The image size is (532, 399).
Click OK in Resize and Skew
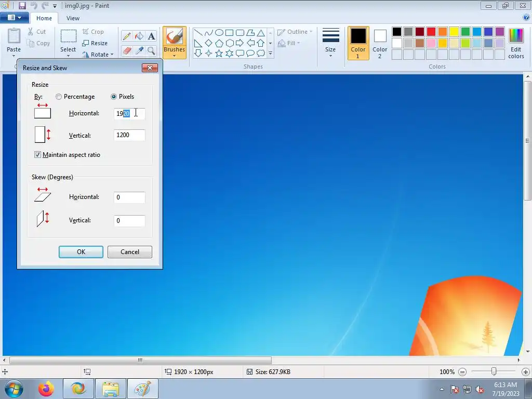coord(81,252)
